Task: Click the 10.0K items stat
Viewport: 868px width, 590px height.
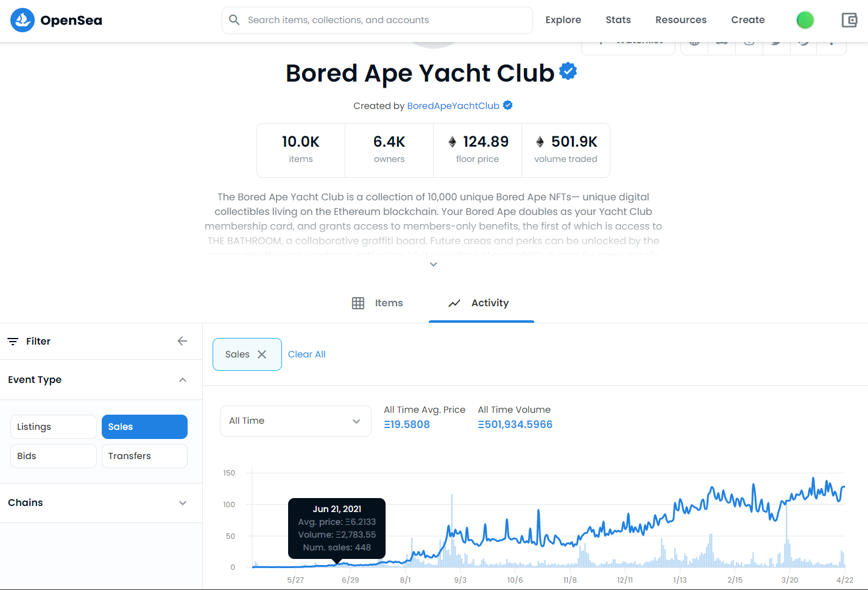Action: (301, 150)
